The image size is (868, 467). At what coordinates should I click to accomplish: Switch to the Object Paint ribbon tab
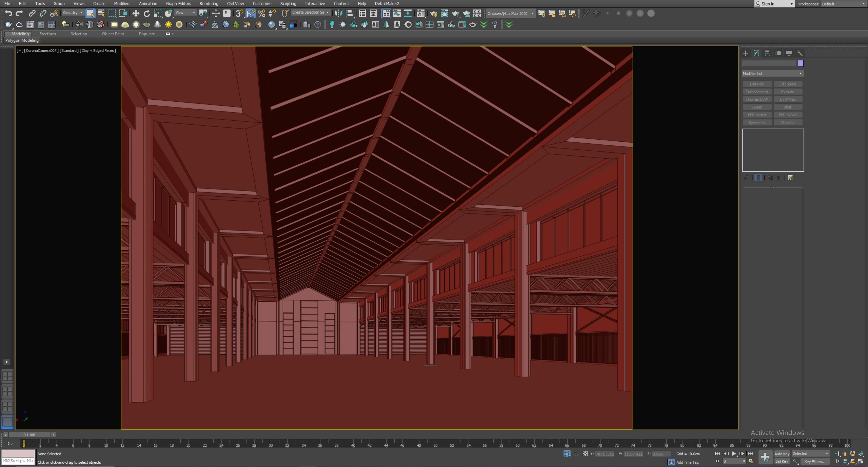click(113, 34)
